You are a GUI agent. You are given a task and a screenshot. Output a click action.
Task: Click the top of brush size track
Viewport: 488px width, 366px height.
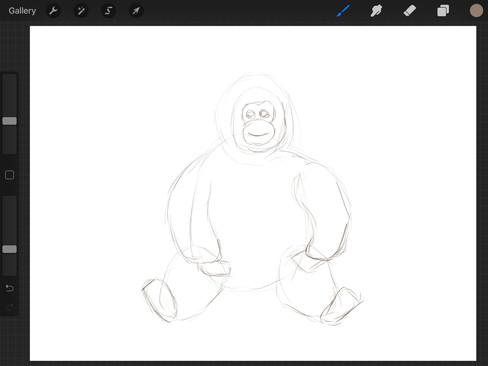[10, 80]
